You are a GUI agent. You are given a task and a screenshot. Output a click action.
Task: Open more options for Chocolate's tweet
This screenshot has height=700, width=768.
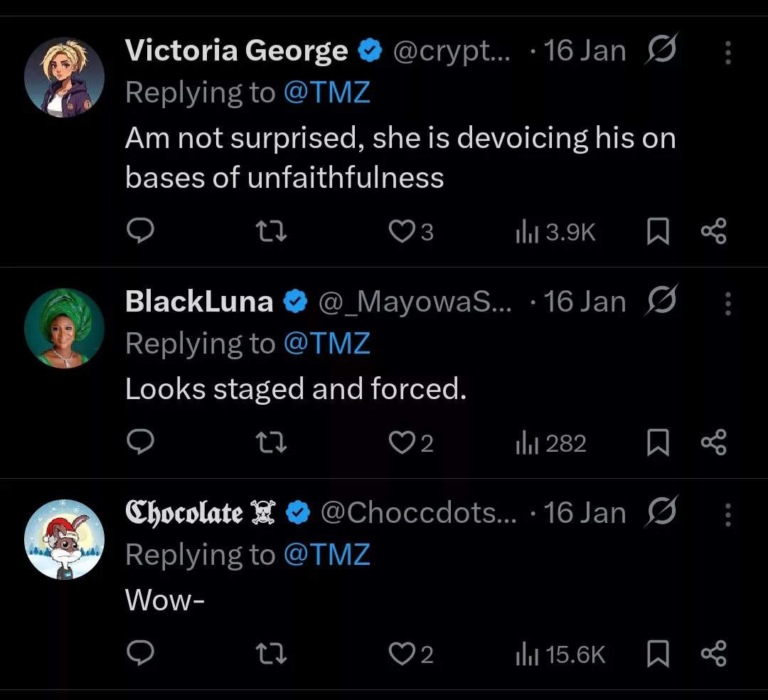pos(727,513)
